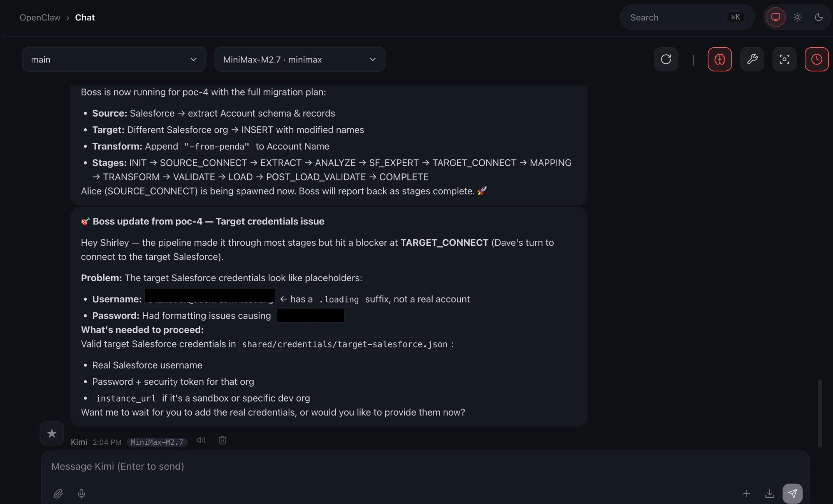833x504 pixels.
Task: Delete message with trash icon
Action: [222, 440]
